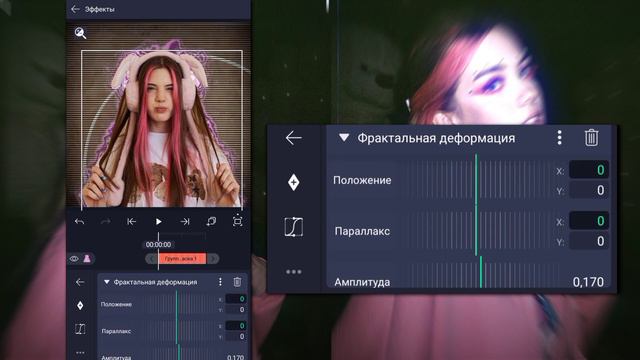Viewport: 640px width, 360px height.
Task: Select the pink layer type icon
Action: (x=87, y=258)
